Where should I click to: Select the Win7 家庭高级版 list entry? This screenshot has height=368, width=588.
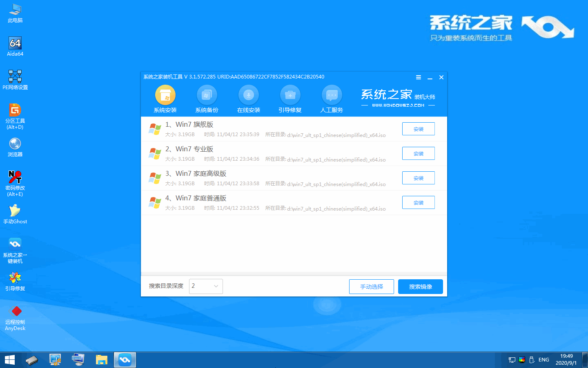pyautogui.click(x=201, y=174)
